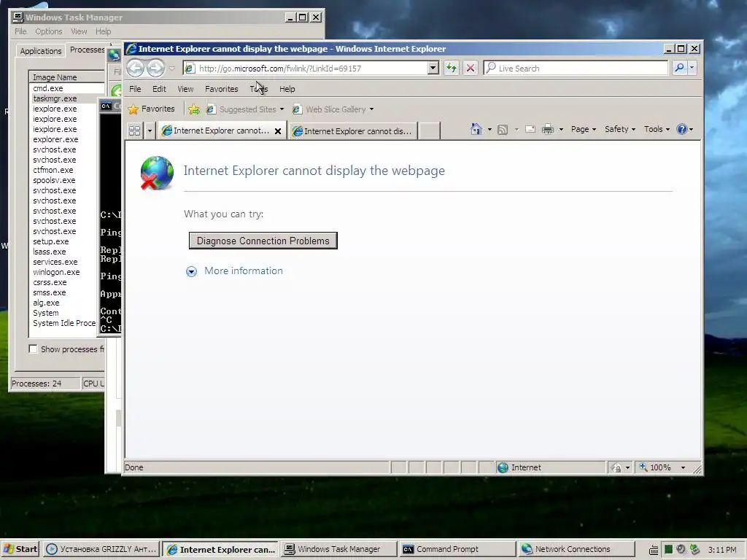This screenshot has height=560, width=747.
Task: Click the Help question mark icon
Action: (682, 129)
